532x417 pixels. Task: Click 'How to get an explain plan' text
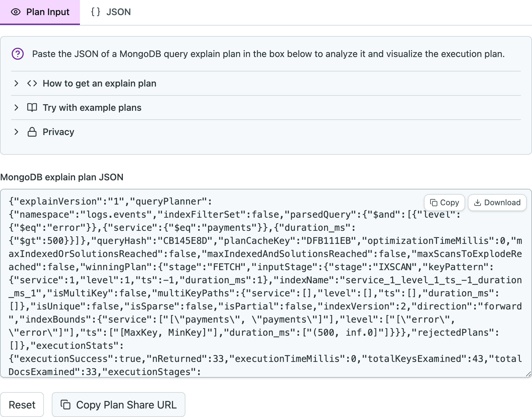pyautogui.click(x=100, y=83)
